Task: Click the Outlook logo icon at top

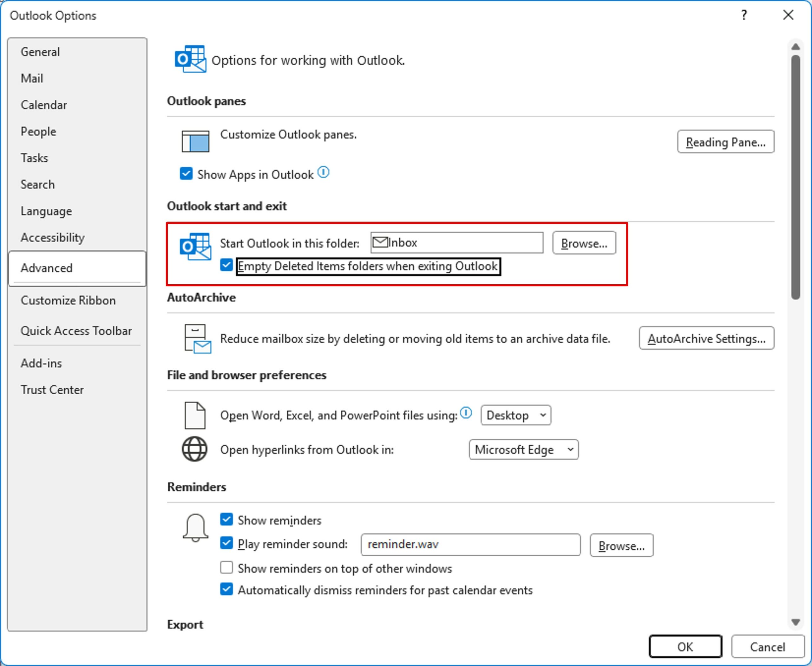Action: [x=190, y=59]
